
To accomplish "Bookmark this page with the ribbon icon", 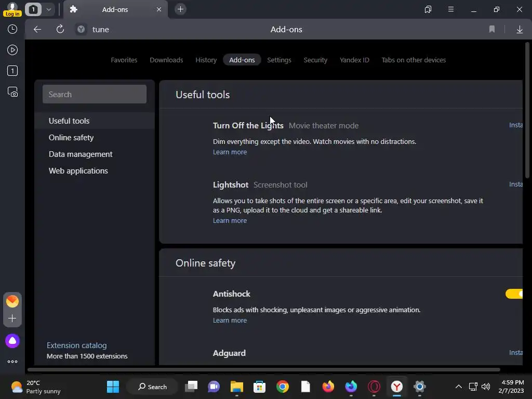I will (x=491, y=30).
